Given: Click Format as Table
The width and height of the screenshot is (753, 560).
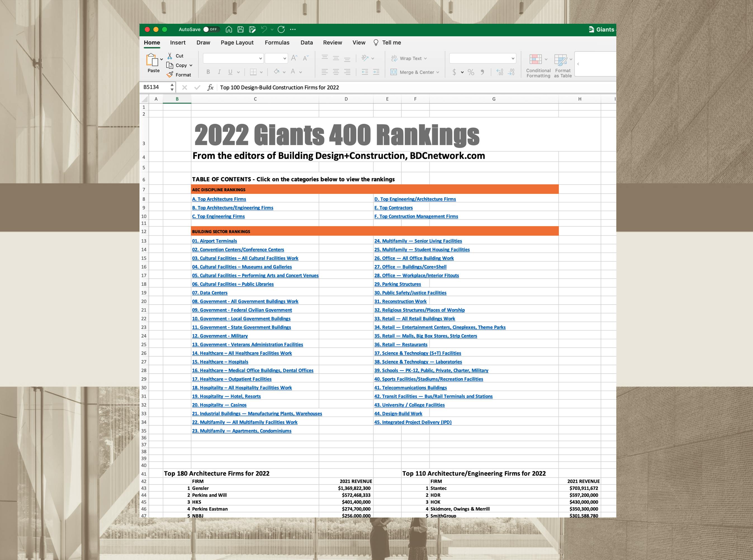Looking at the screenshot, I should pos(562,65).
